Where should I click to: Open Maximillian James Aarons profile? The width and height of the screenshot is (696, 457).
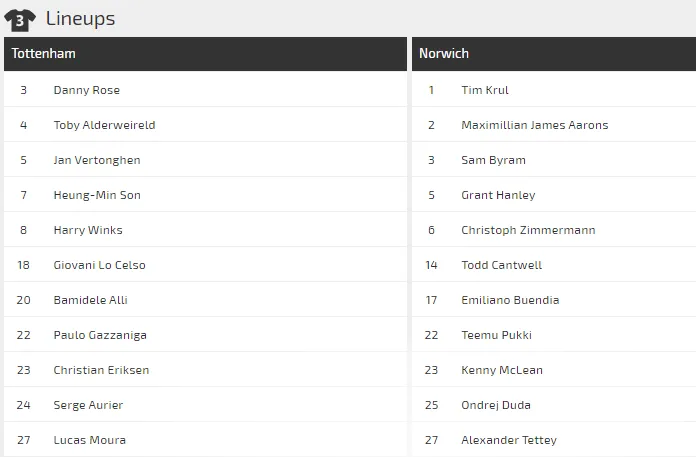534,125
